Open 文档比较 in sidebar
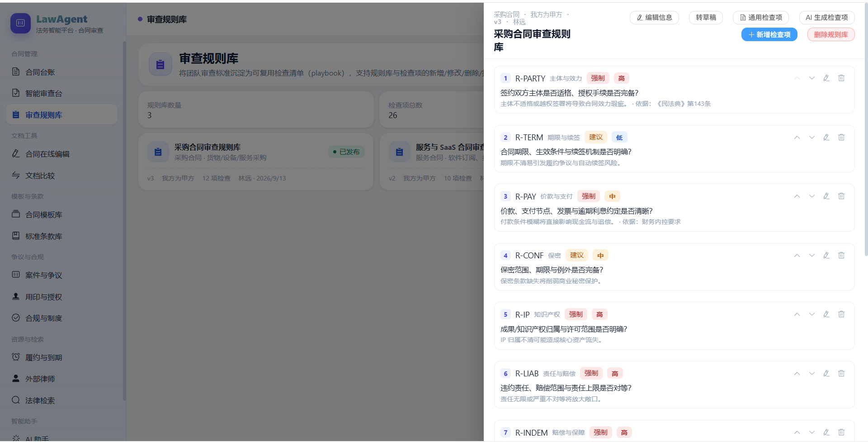This screenshot has width=868, height=442. tap(62, 176)
